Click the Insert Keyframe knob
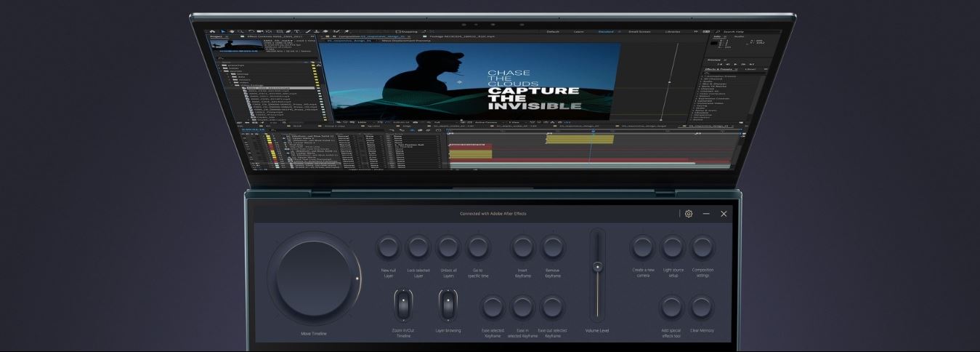This screenshot has width=980, height=352. [522, 248]
